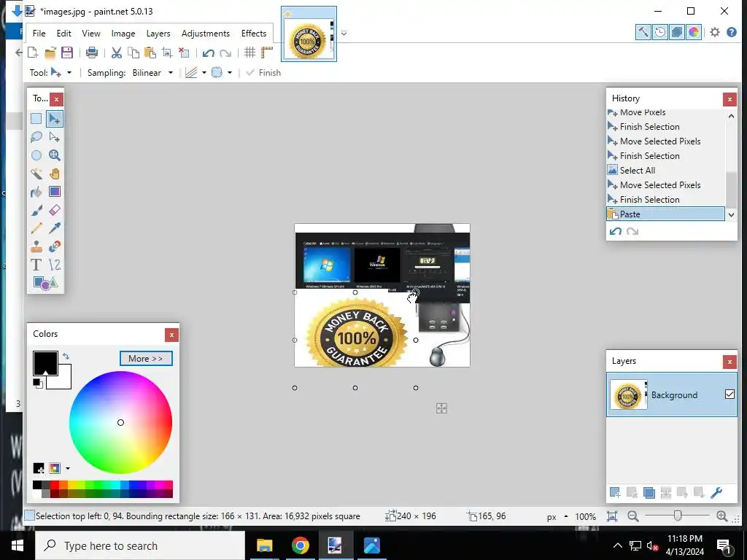Image resolution: width=747 pixels, height=560 pixels.
Task: Open the File menu
Action: click(x=39, y=34)
